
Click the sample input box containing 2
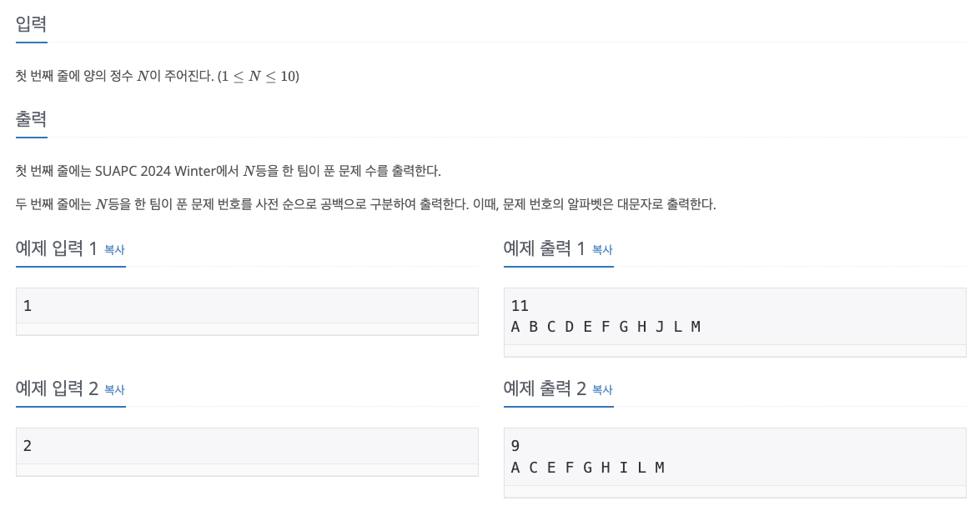point(247,448)
